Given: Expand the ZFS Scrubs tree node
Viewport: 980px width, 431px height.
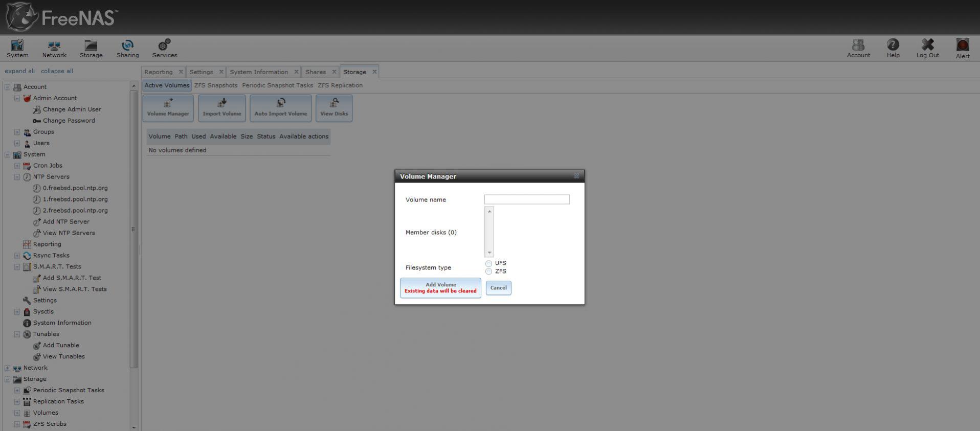Looking at the screenshot, I should (x=17, y=424).
